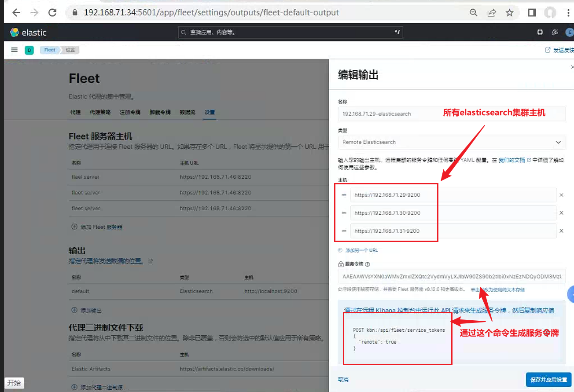Go back with the browser back arrow
This screenshot has height=392, width=574.
[x=16, y=13]
